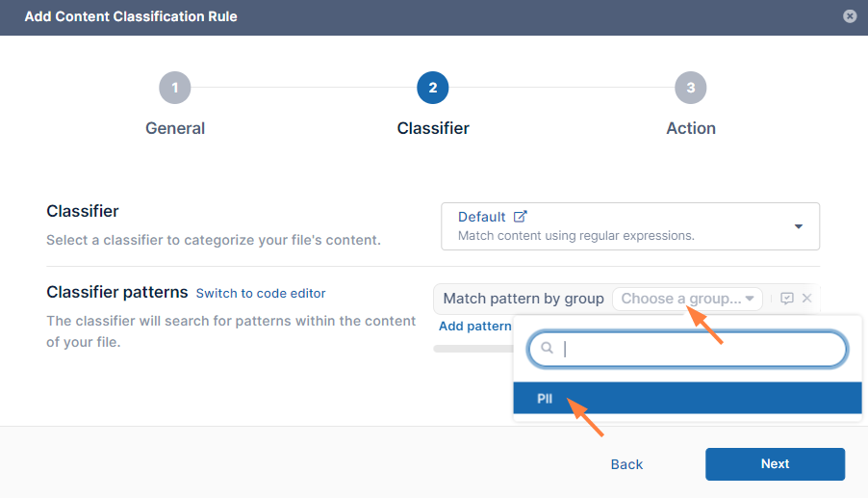
Task: Remove the pattern row with X icon
Action: pyautogui.click(x=807, y=299)
